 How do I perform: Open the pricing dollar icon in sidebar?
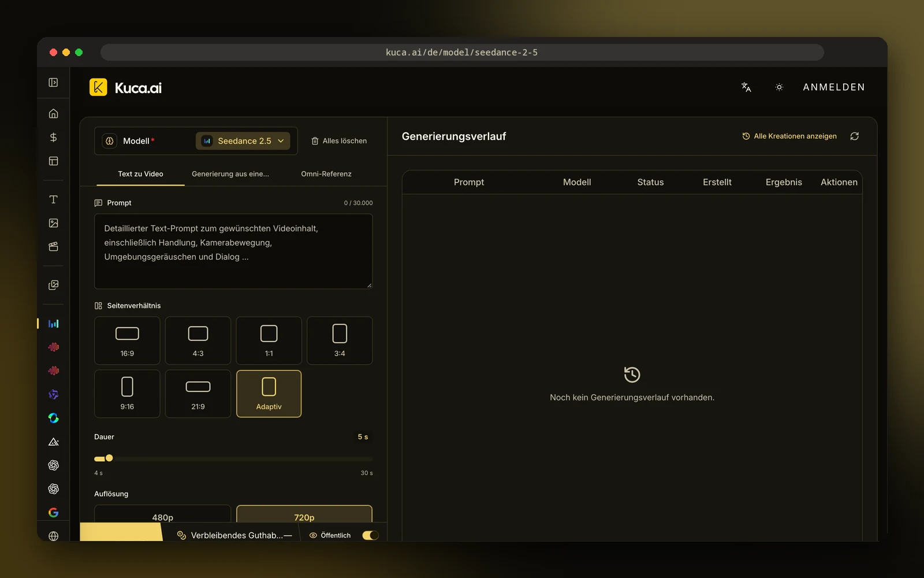tap(53, 137)
